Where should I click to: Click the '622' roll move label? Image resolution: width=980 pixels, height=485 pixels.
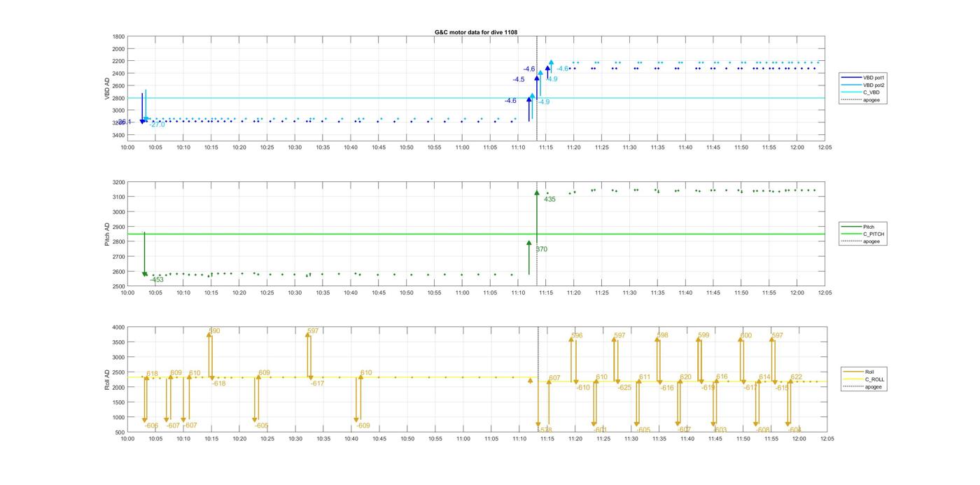tap(797, 377)
